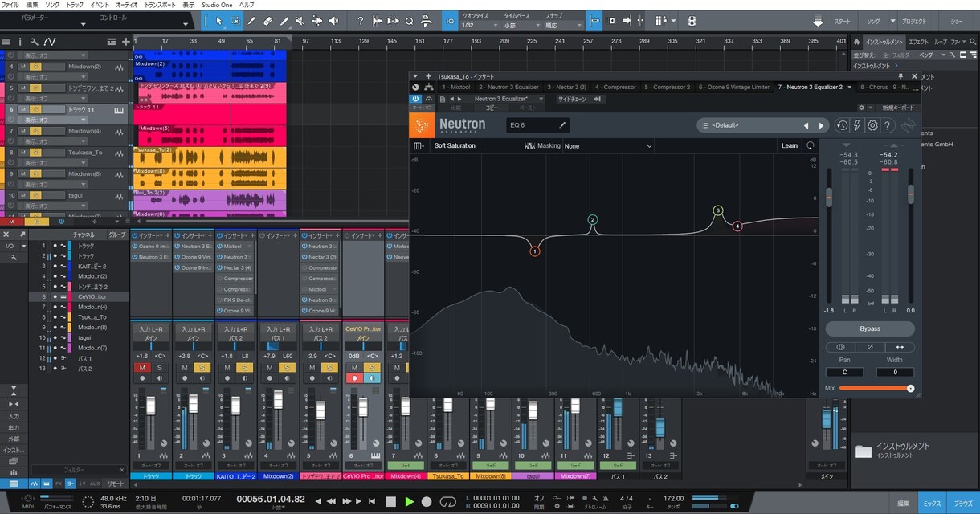
Task: Click the record button in transport
Action: (427, 501)
